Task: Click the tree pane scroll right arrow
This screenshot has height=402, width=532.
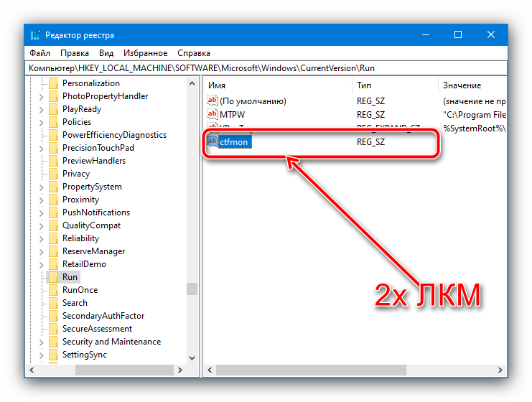Action: click(x=180, y=370)
